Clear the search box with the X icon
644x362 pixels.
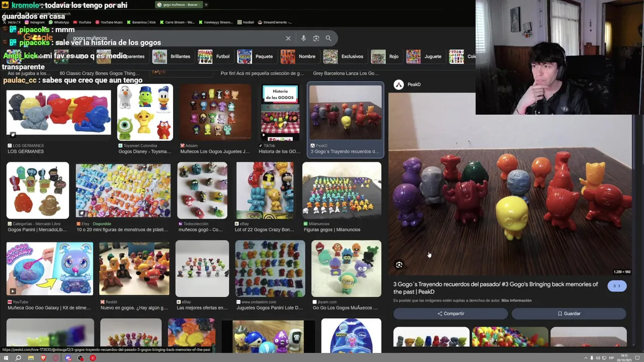tap(288, 38)
